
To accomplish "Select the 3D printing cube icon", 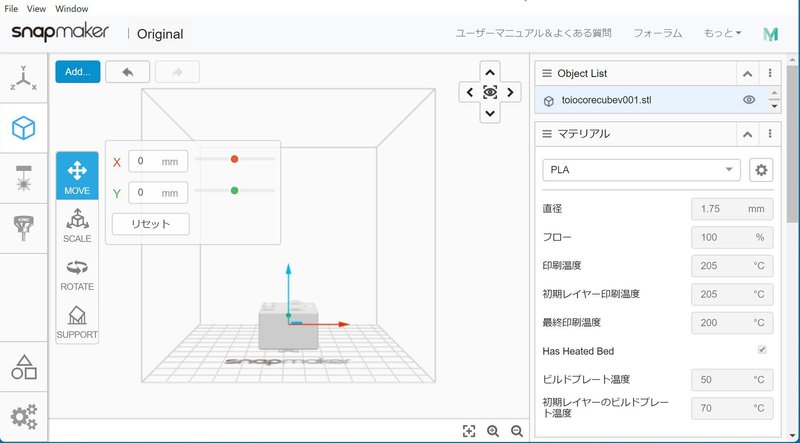I will click(x=23, y=128).
